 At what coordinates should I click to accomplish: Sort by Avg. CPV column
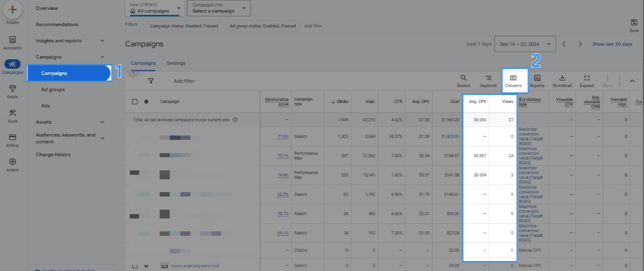[x=477, y=102]
